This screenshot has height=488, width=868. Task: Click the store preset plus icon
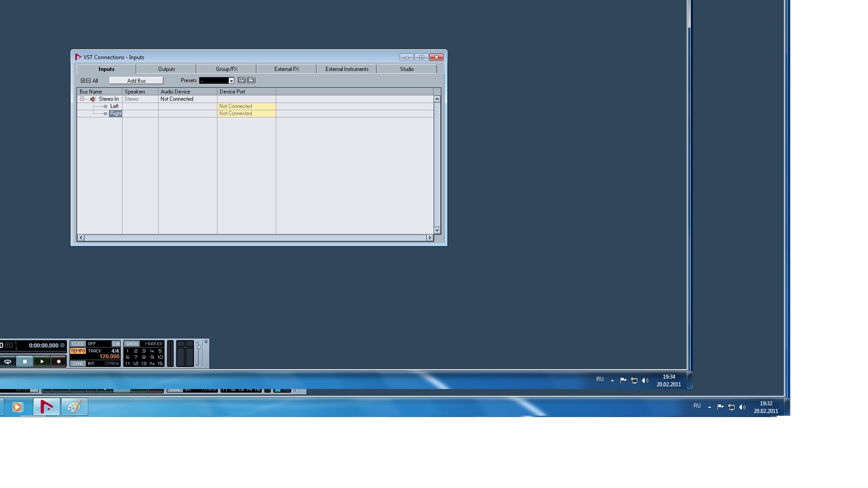pos(241,80)
